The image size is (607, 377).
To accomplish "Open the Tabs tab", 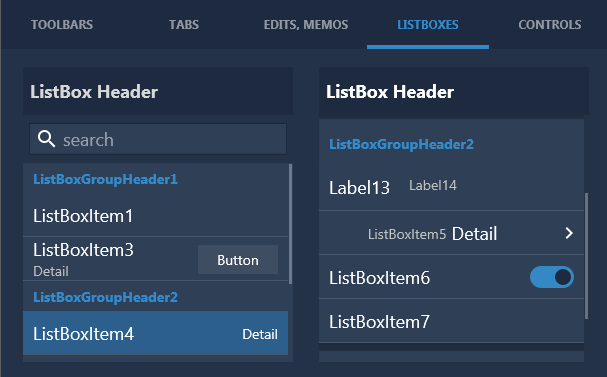I will tap(184, 25).
